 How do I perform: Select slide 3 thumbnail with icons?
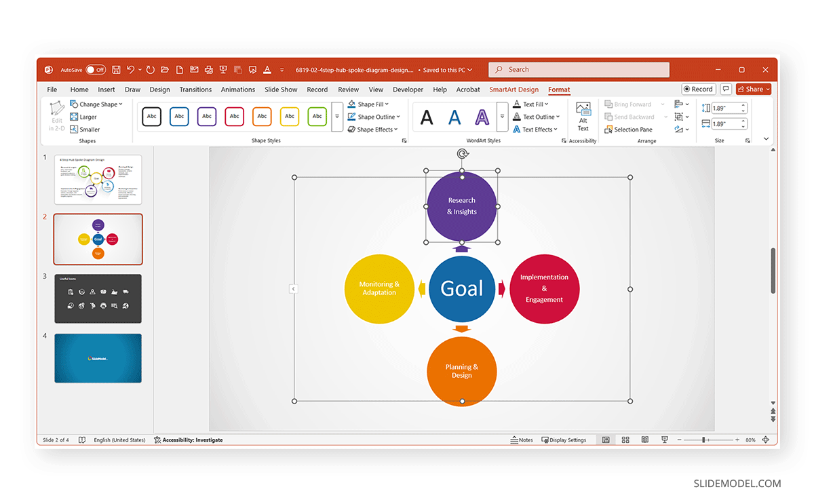[98, 298]
